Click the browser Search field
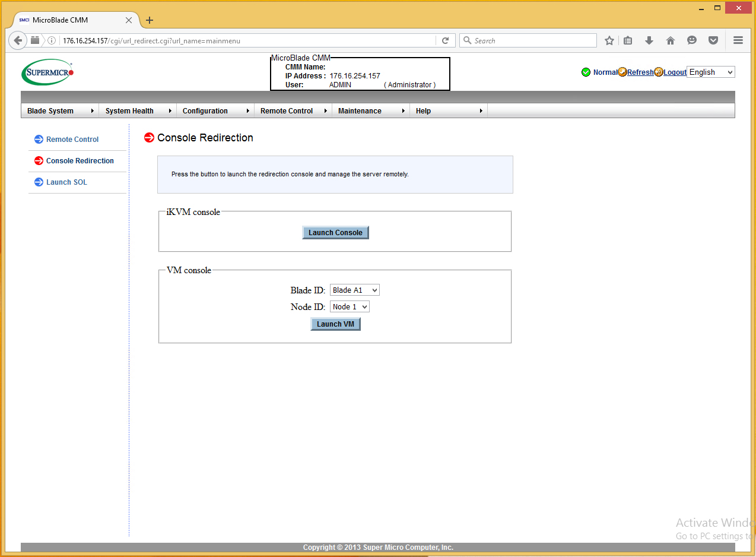The width and height of the screenshot is (756, 557). [x=528, y=40]
